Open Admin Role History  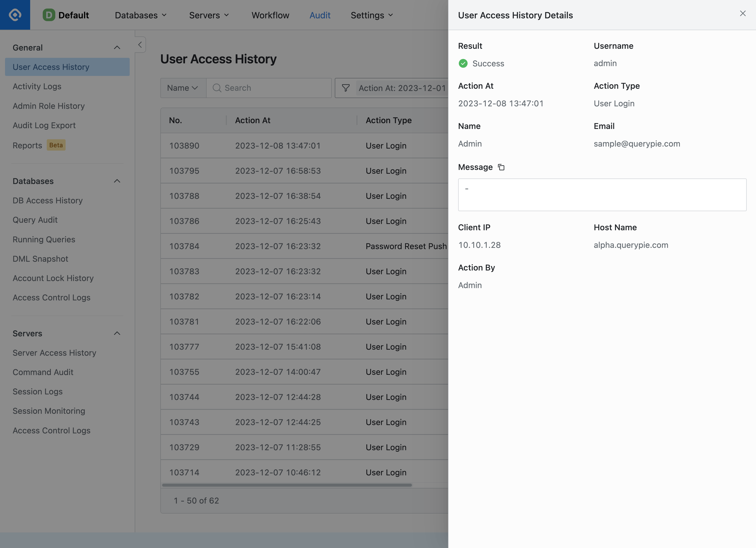tap(49, 106)
